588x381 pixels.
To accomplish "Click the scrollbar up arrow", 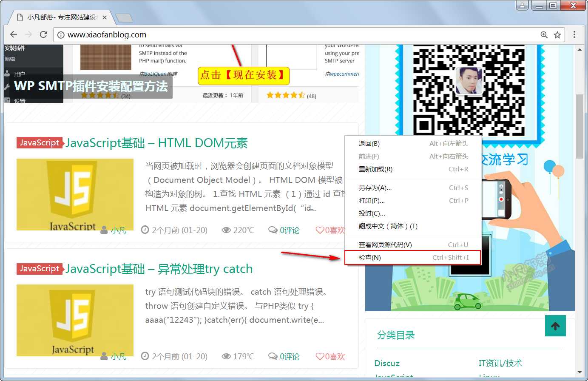I will point(579,50).
